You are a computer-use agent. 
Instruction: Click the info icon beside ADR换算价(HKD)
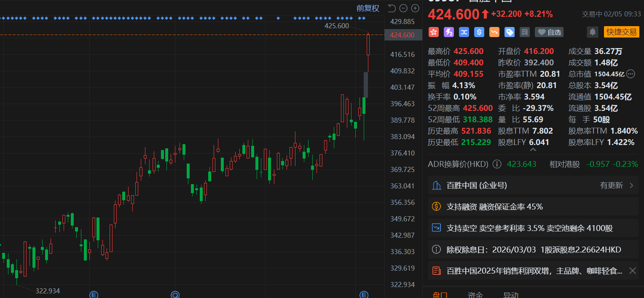(x=497, y=164)
